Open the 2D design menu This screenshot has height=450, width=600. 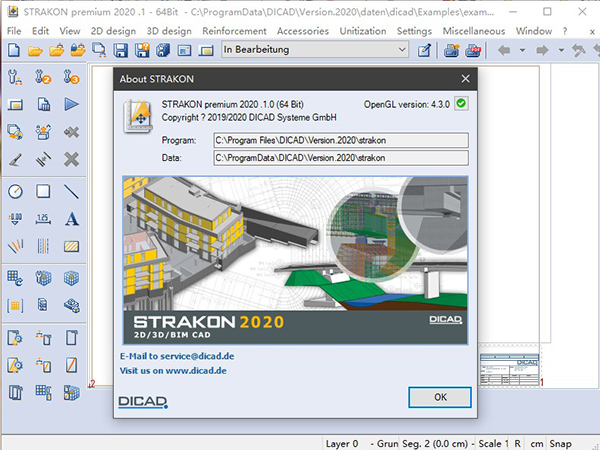(113, 31)
